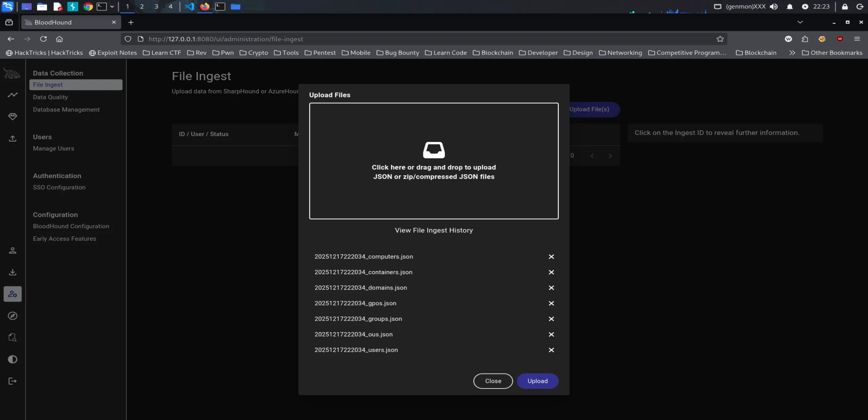Click the logout icon in the sidebar

tap(13, 381)
